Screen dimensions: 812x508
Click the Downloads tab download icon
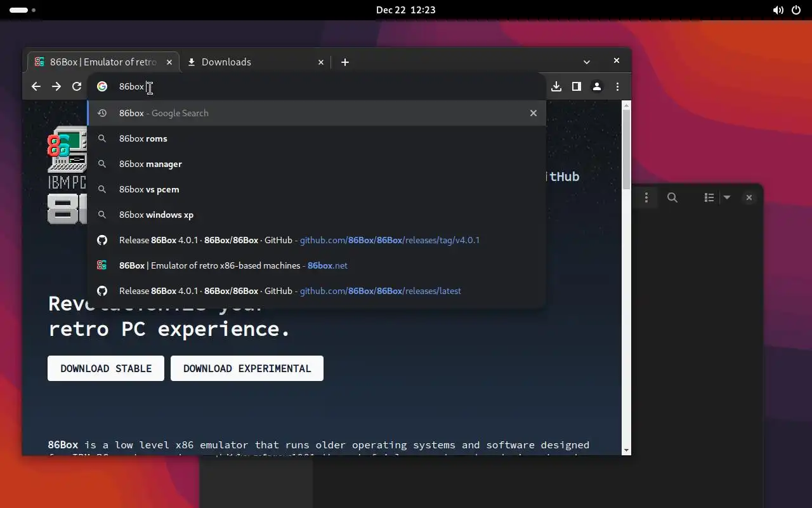pos(192,62)
